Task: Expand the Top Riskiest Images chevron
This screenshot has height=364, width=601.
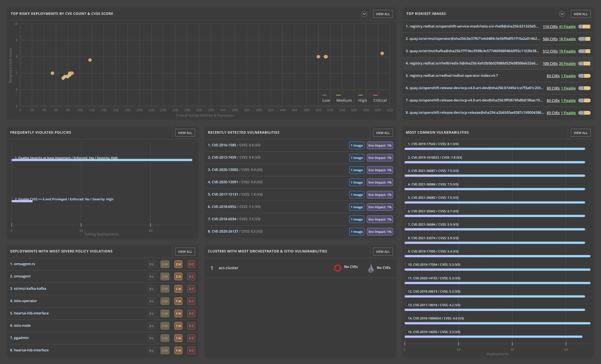Action: pyautogui.click(x=562, y=14)
